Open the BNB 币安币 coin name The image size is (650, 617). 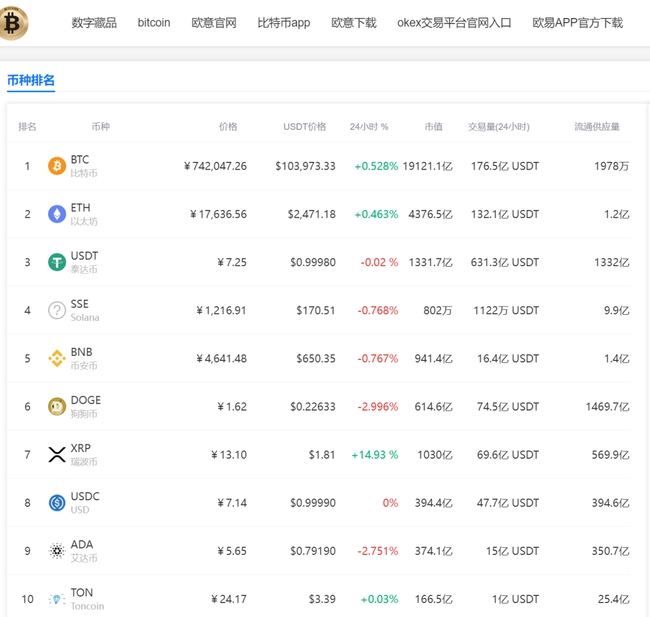coord(84,358)
